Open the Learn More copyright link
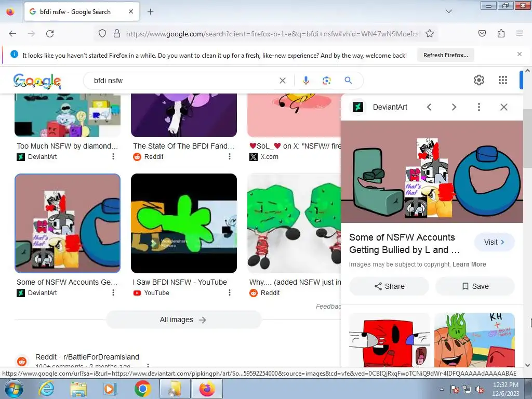The height and width of the screenshot is (399, 532). click(469, 264)
